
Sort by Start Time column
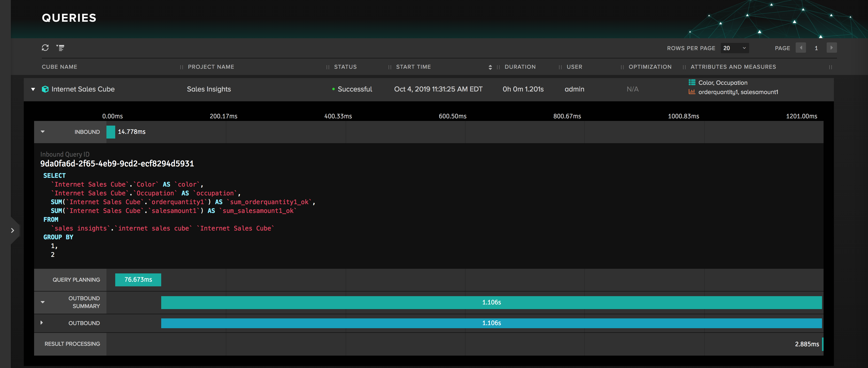click(x=413, y=67)
